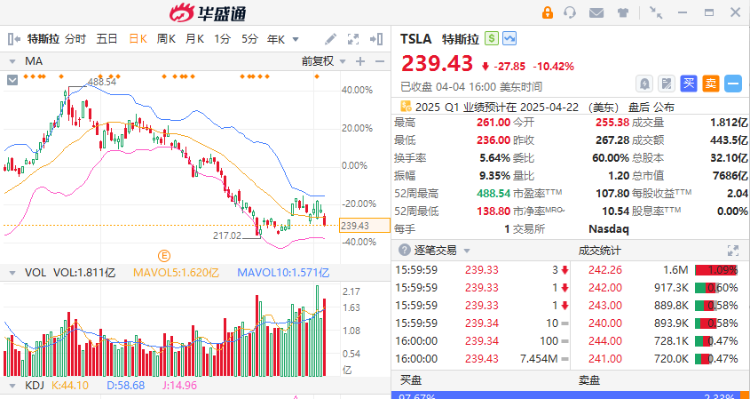
Task: Open customer service headset icon
Action: coord(570,12)
